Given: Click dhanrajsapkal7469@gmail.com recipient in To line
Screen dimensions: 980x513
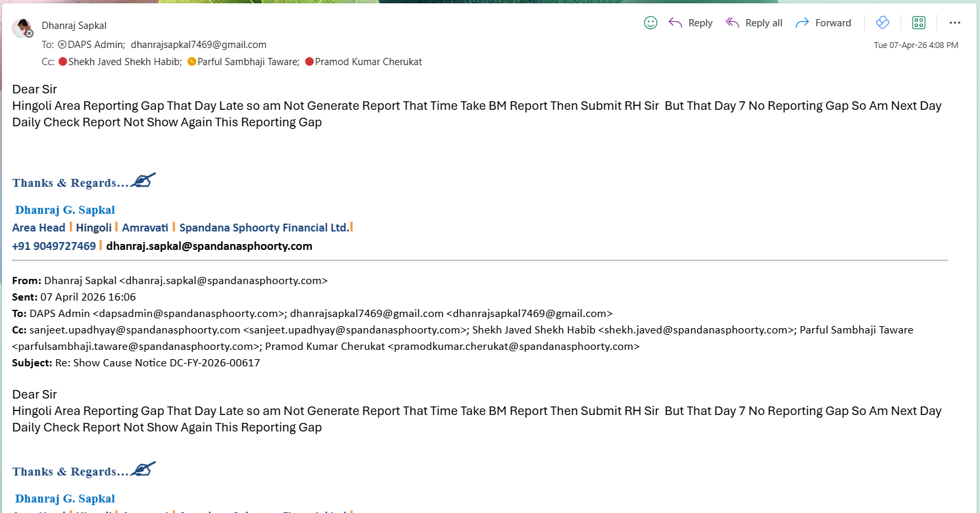Looking at the screenshot, I should coord(198,45).
